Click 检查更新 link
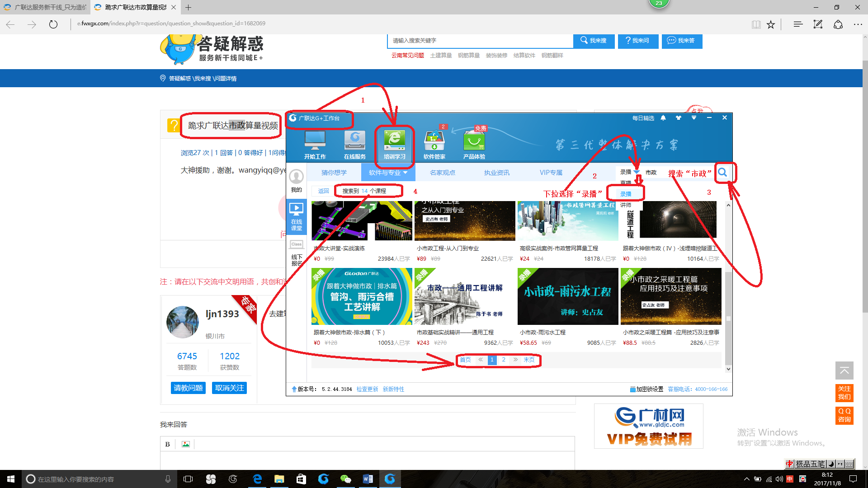This screenshot has height=488, width=868. click(367, 389)
